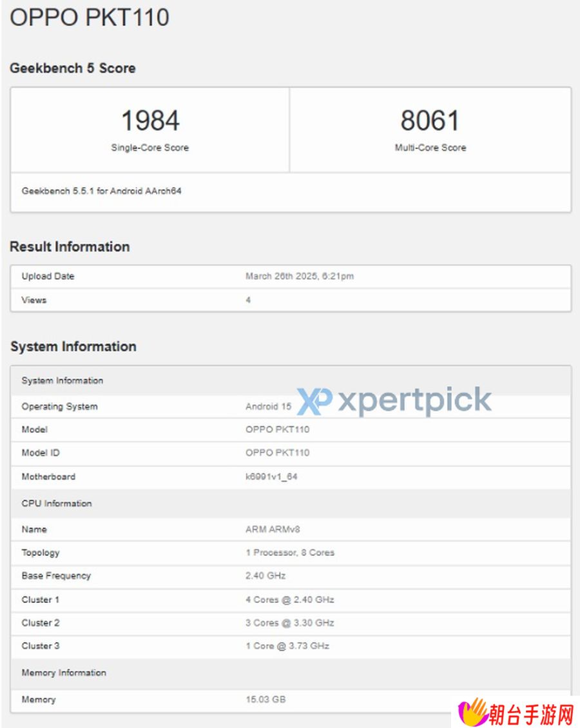
Task: Click the multi-core score value '8061'
Action: point(430,120)
